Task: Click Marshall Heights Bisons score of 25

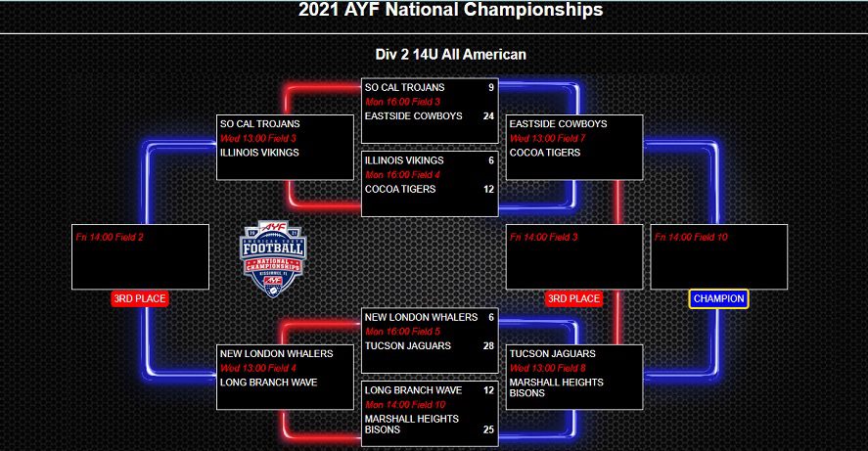Action: (x=487, y=428)
